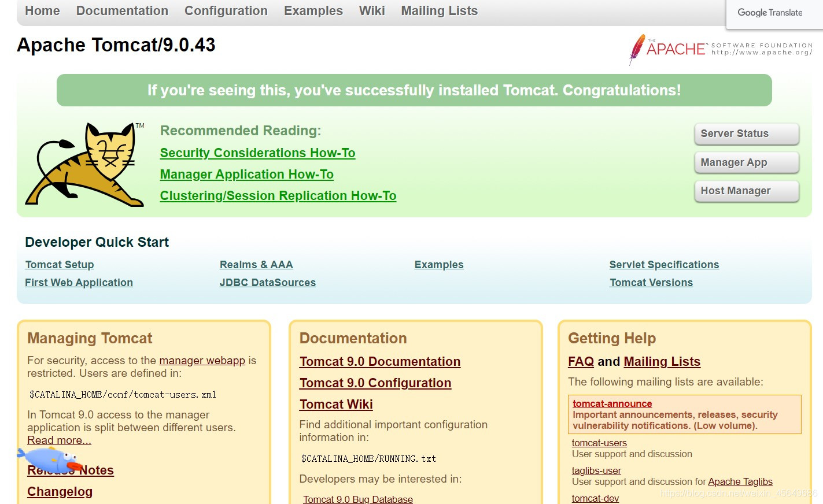Open the Tomcat Versions link
Viewport: 823px width, 504px height.
point(651,283)
